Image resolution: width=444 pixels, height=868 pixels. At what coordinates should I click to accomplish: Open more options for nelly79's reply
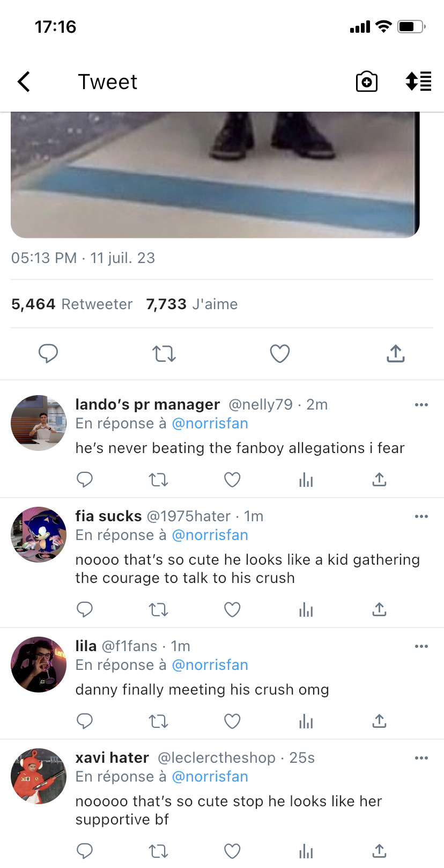point(421,405)
